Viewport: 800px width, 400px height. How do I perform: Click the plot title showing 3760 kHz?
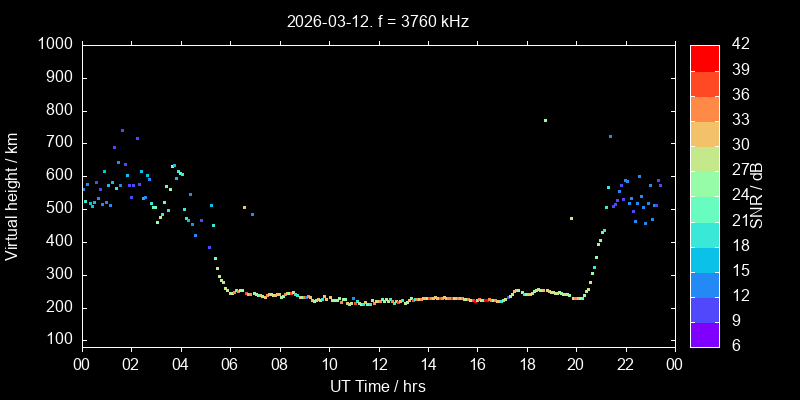coord(378,20)
